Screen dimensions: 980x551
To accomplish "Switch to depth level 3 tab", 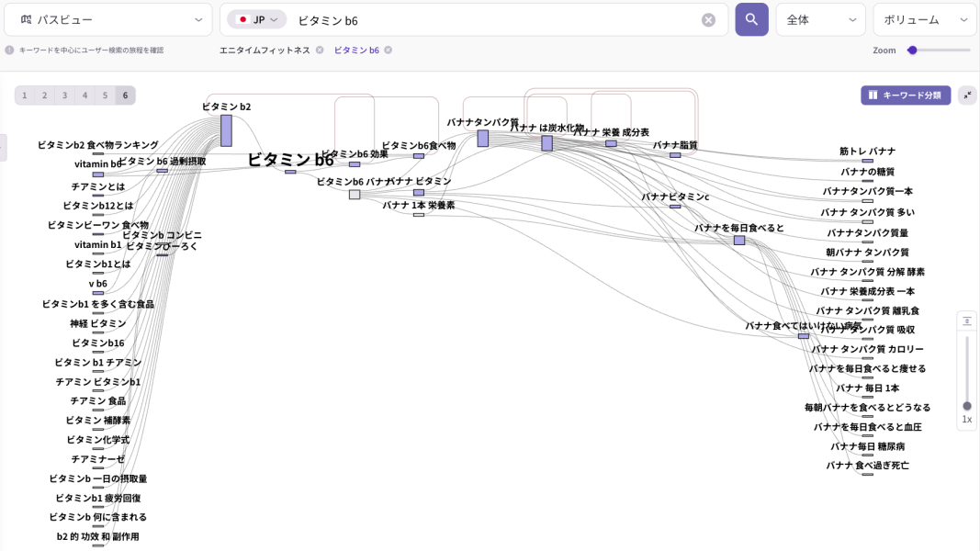I will tap(65, 96).
